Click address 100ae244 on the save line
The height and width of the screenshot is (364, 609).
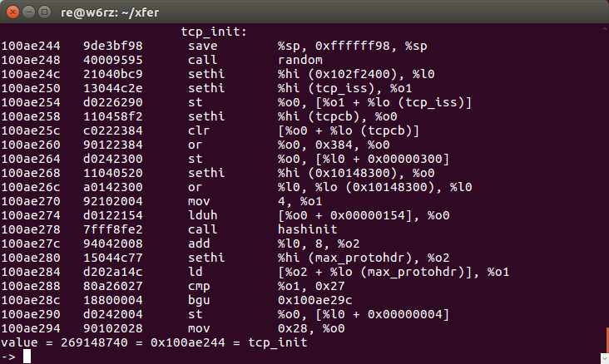[x=31, y=46]
